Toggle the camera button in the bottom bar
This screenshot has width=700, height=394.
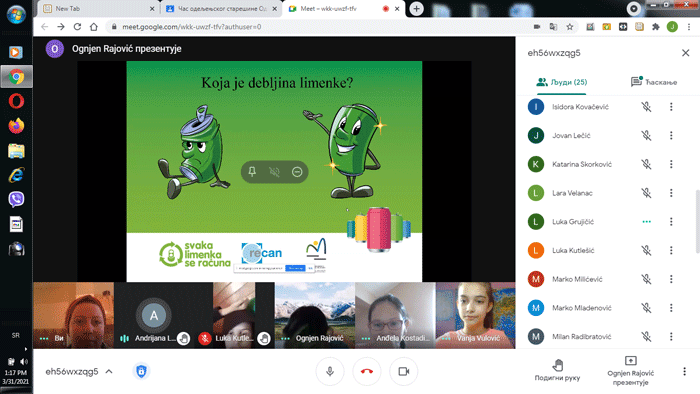[404, 371]
